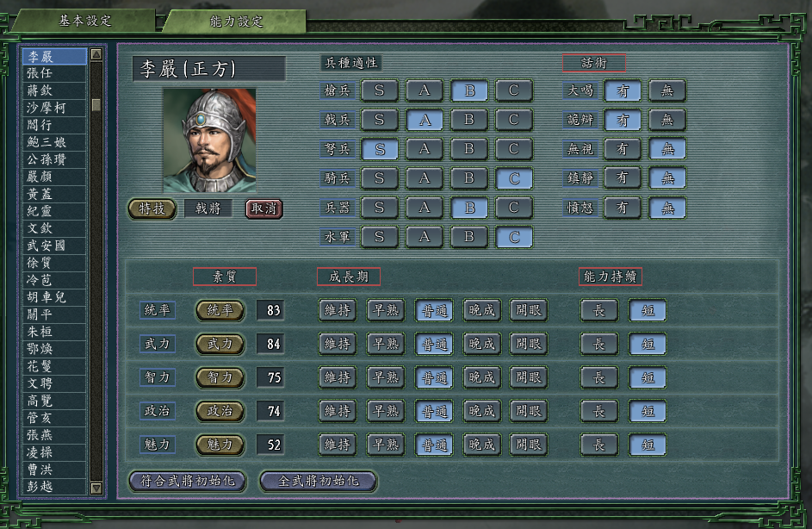Open the 特技 skill button

[x=152, y=208]
